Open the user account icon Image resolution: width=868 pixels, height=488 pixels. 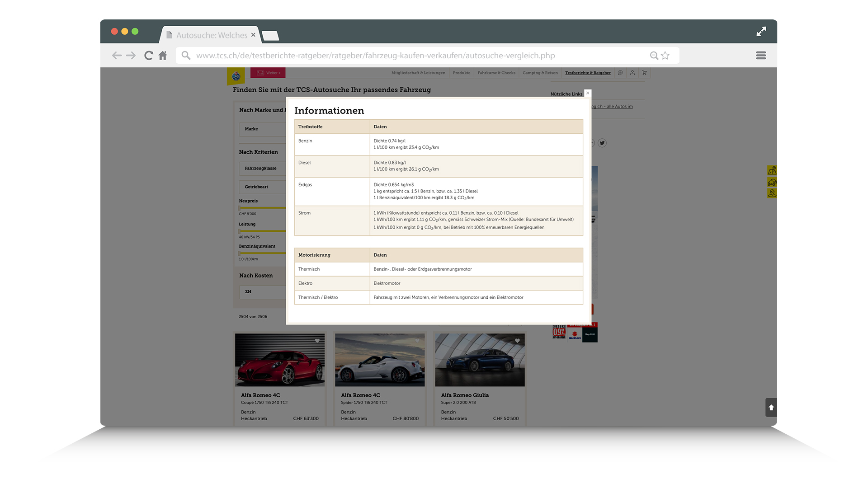tap(632, 73)
